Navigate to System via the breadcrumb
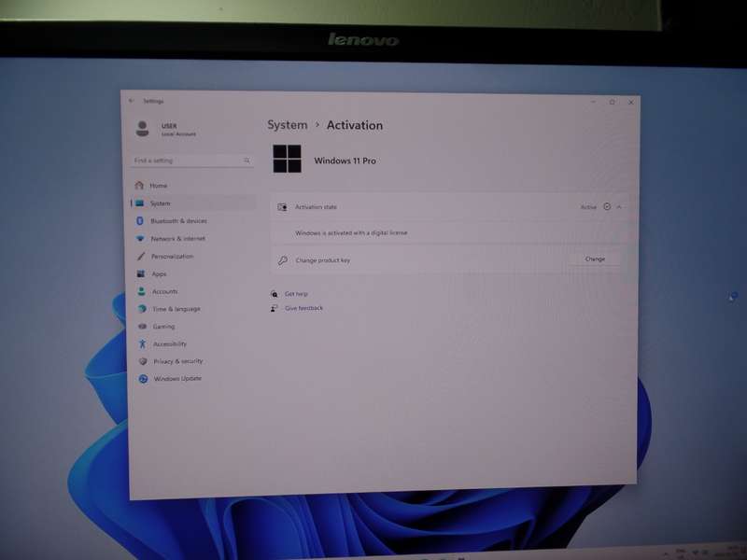This screenshot has width=747, height=560. click(x=288, y=125)
